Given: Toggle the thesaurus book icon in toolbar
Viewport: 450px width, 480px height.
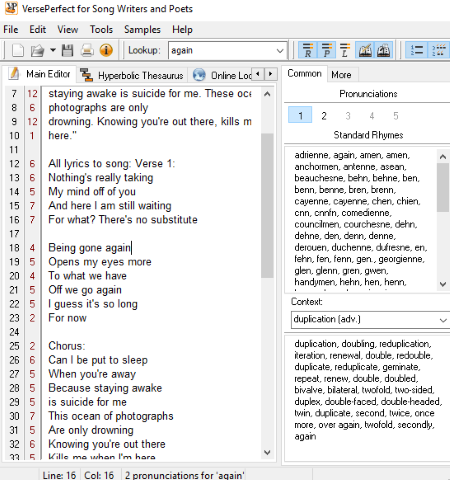Looking at the screenshot, I should pos(384,51).
